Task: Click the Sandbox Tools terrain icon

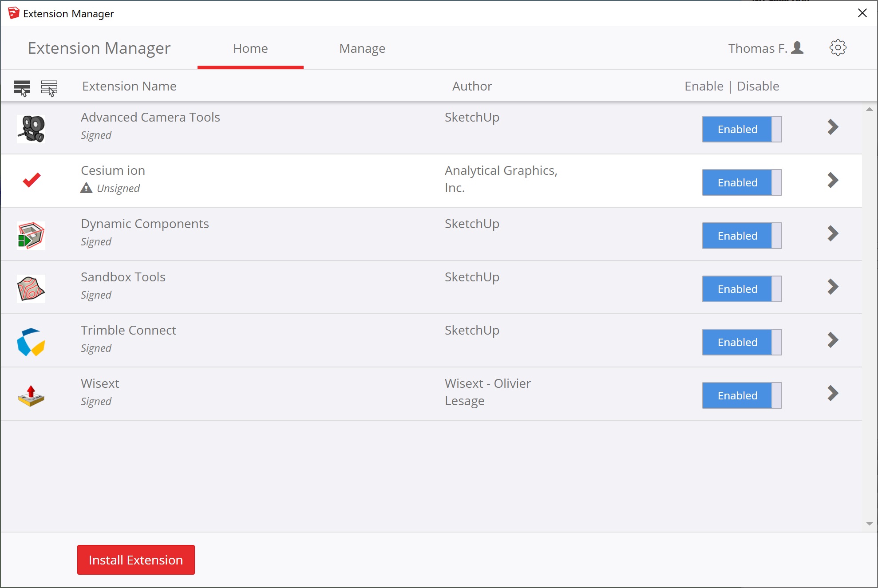Action: [x=31, y=288]
